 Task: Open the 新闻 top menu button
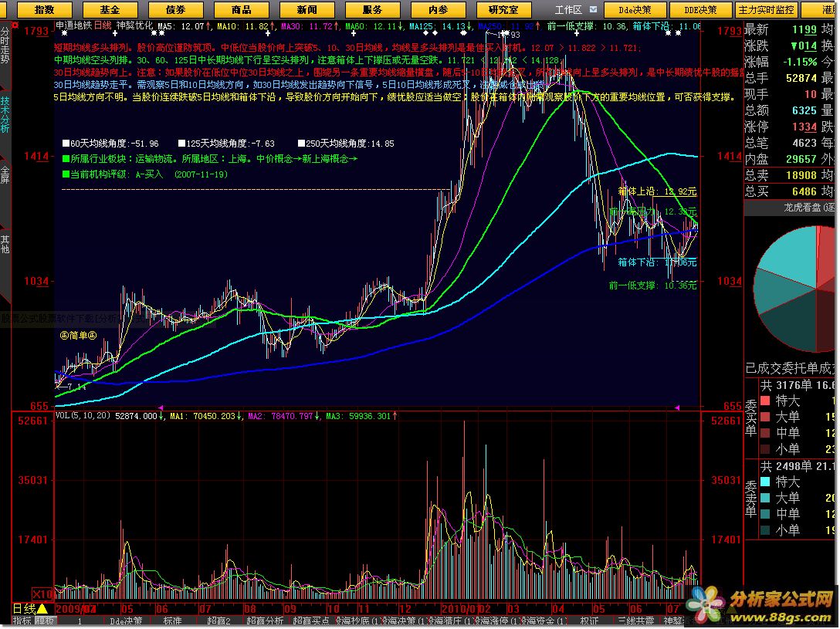(307, 9)
